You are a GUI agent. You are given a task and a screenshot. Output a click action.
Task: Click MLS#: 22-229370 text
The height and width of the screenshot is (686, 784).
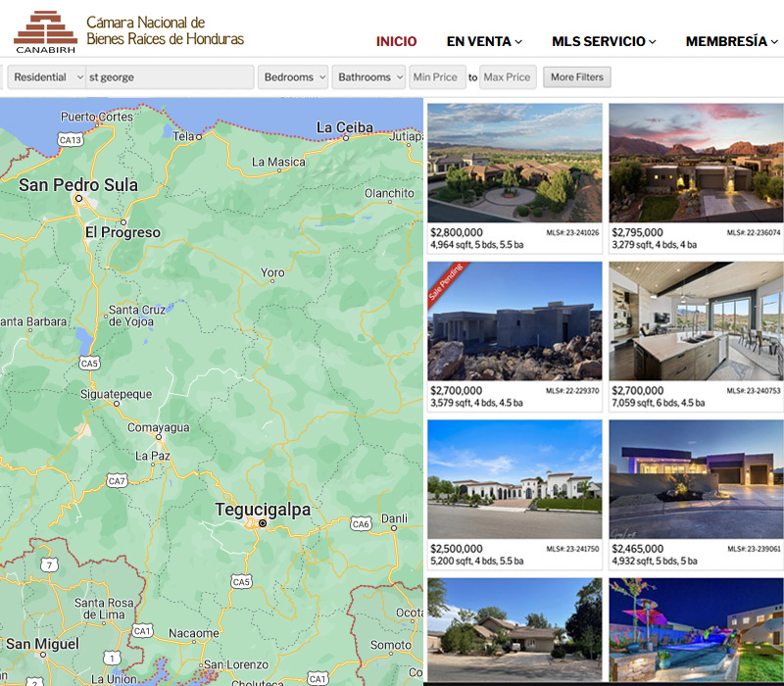[572, 390]
